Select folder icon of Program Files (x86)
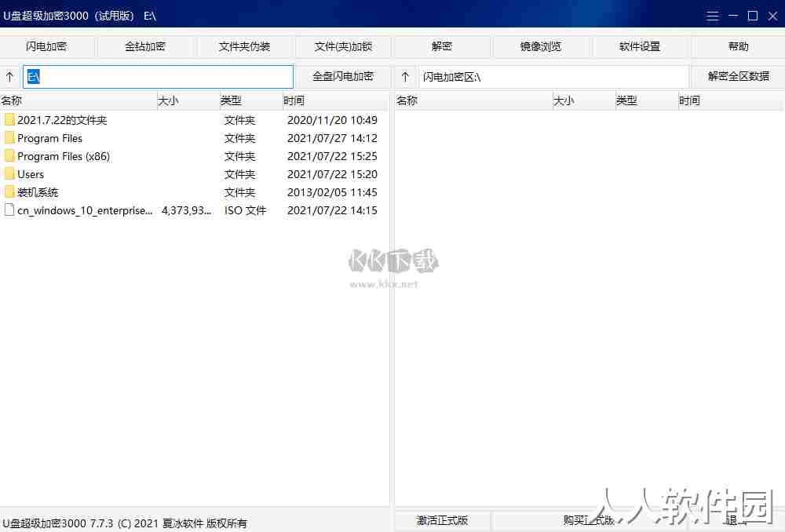Viewport: 785px width, 532px height. coord(9,155)
